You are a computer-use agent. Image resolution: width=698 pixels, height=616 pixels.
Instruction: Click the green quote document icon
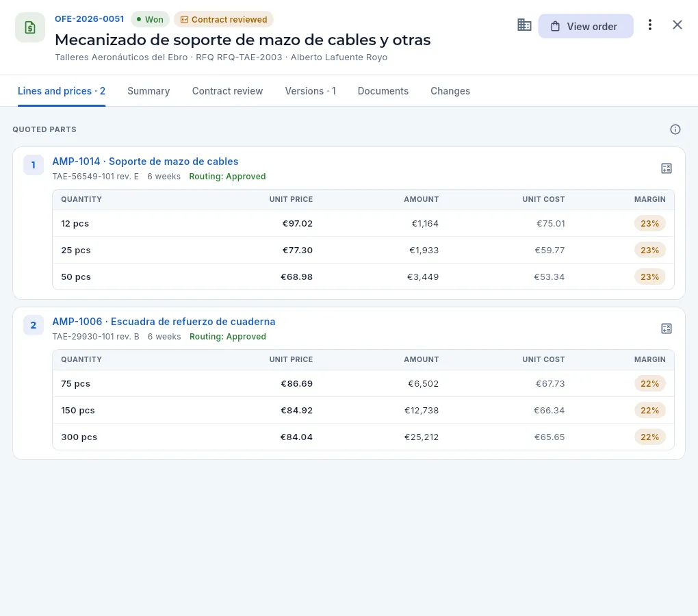30,27
